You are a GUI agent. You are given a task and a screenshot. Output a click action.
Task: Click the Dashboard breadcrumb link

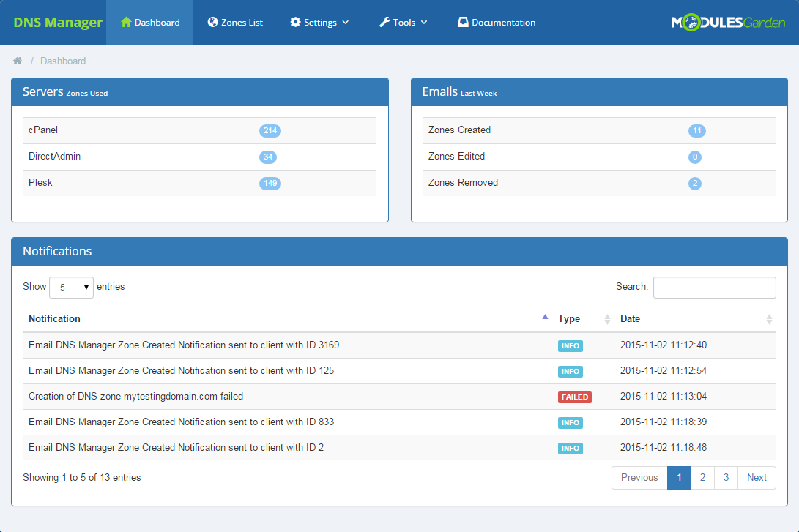[x=63, y=61]
